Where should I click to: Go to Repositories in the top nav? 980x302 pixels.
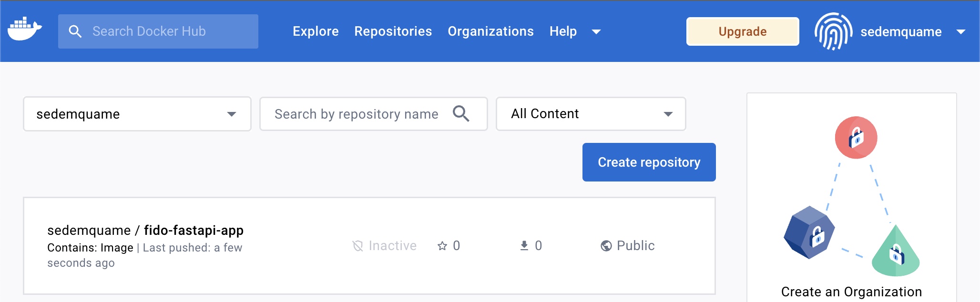[393, 31]
